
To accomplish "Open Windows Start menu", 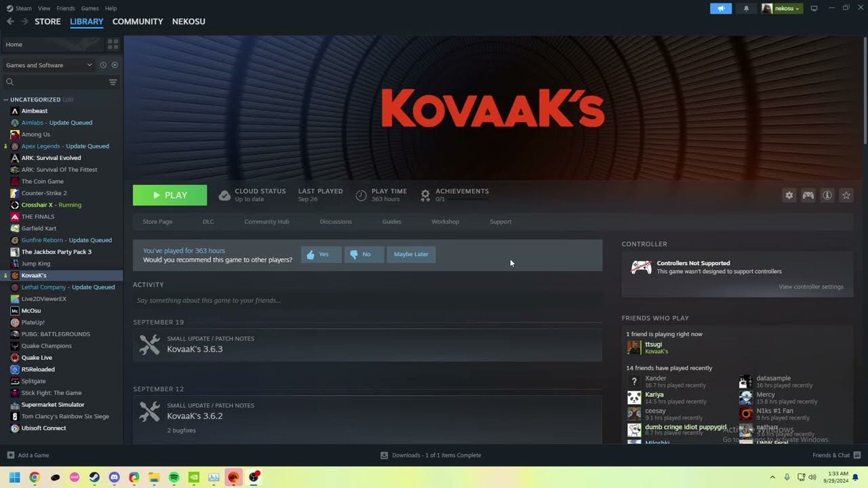I will [14, 477].
